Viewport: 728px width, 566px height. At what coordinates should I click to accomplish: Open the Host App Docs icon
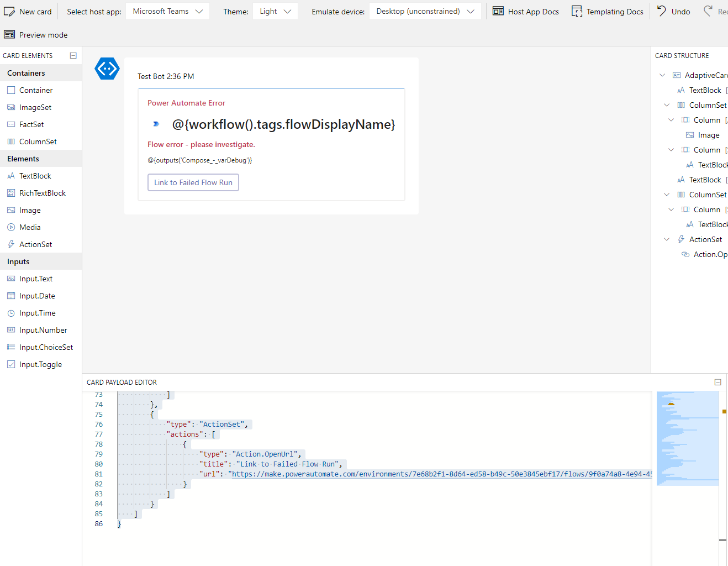pos(498,11)
